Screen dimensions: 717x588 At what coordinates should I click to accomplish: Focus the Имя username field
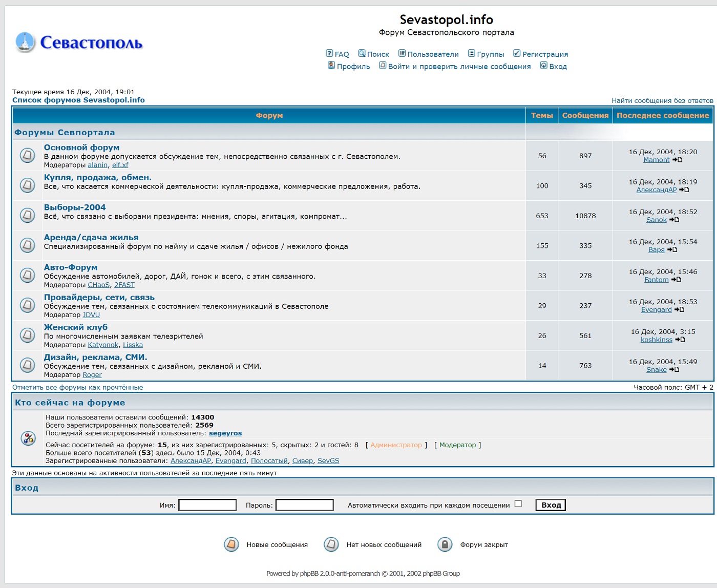click(207, 505)
